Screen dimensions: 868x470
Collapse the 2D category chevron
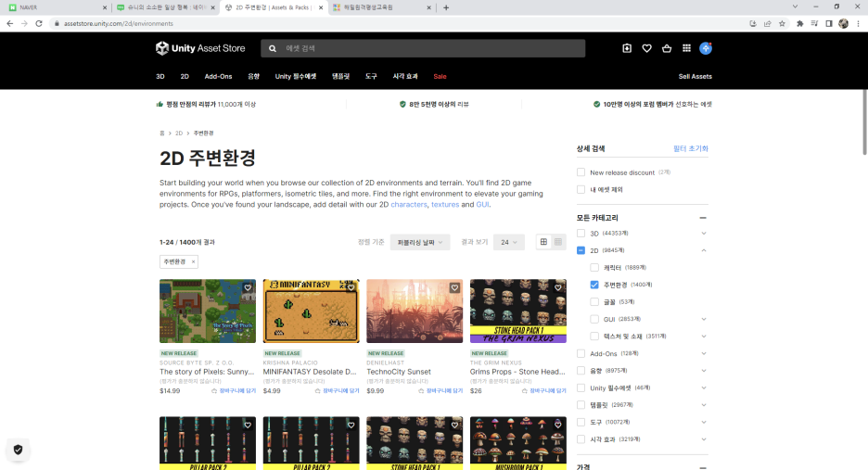click(704, 250)
